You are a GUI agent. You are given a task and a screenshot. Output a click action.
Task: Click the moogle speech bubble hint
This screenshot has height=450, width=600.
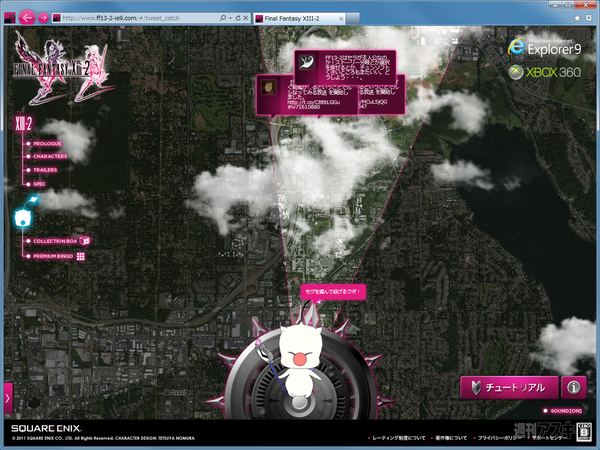pos(333,292)
